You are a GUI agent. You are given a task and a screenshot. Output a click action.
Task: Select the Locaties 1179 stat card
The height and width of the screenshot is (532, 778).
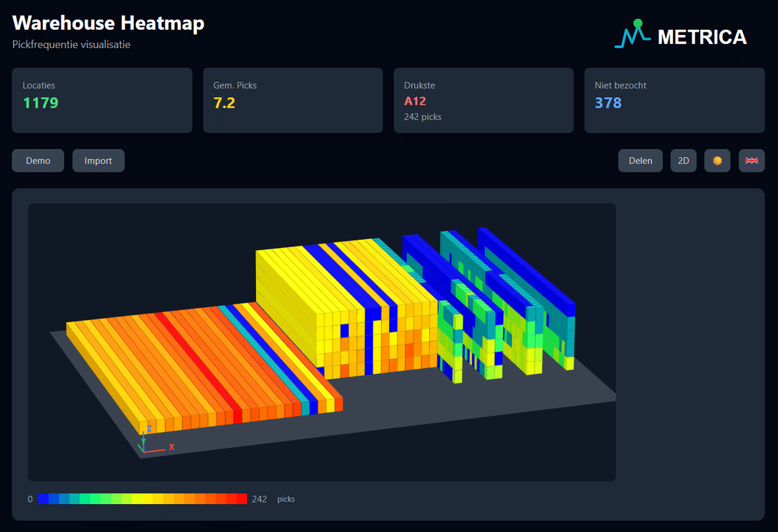click(102, 100)
